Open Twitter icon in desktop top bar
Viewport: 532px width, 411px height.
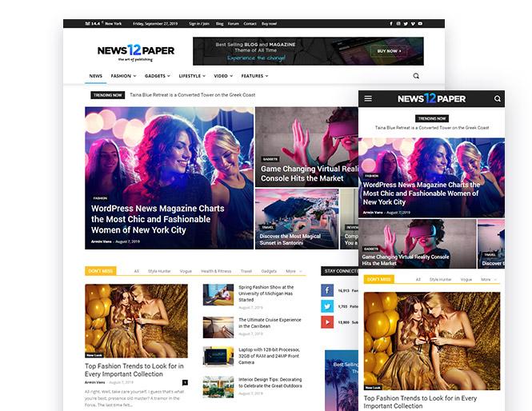tap(406, 24)
